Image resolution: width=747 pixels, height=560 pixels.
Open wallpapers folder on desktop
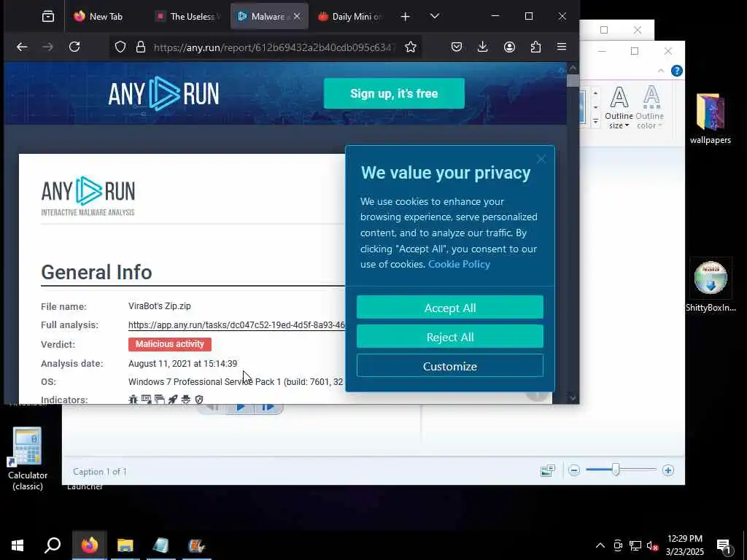[x=711, y=119]
